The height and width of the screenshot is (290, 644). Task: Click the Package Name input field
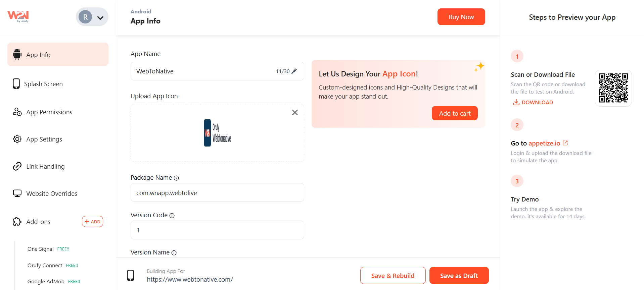coord(217,192)
